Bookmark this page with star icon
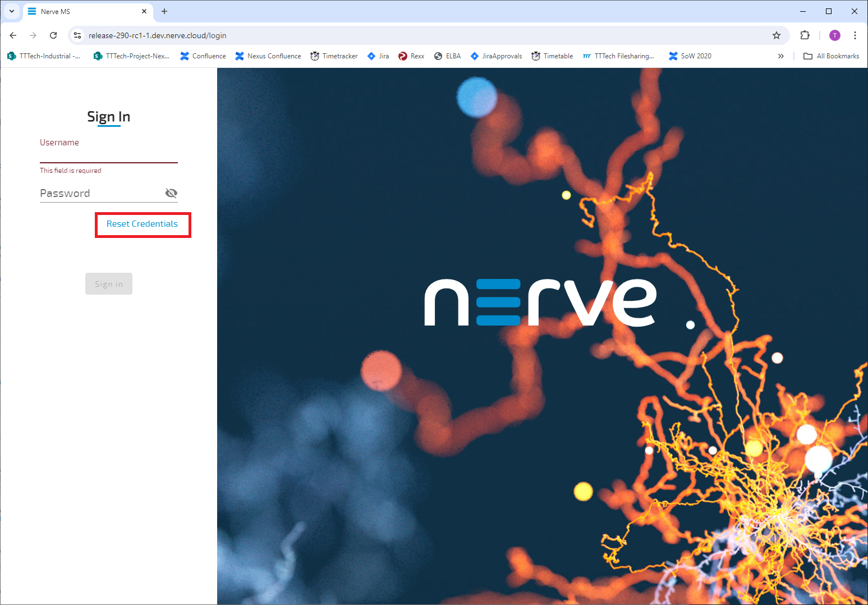868x605 pixels. coord(777,35)
